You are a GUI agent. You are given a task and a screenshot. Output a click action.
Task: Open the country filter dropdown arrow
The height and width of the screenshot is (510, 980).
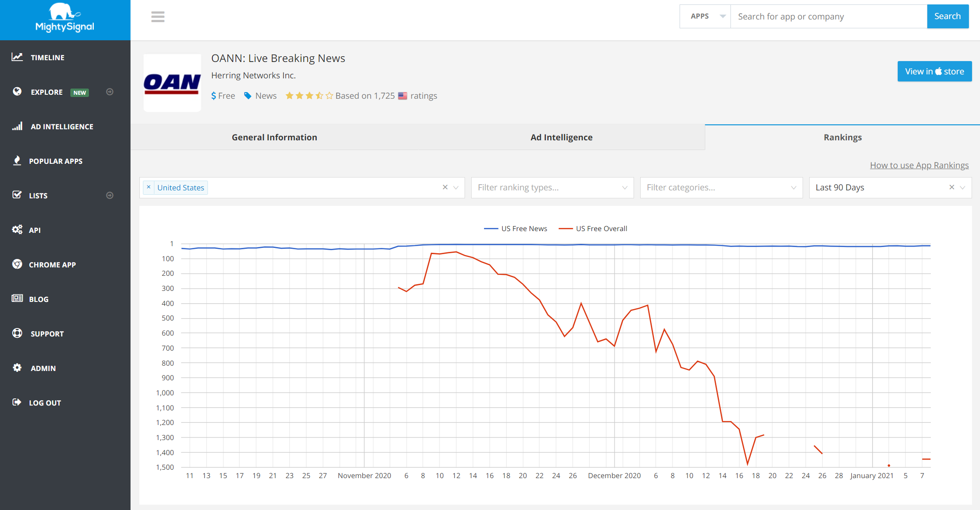(x=456, y=188)
